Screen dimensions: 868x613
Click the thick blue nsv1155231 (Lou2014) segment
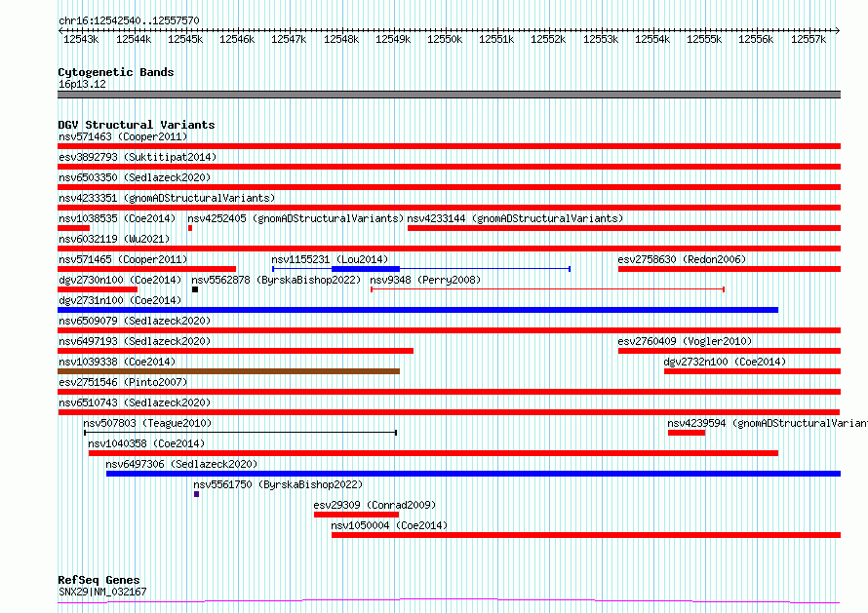366,269
